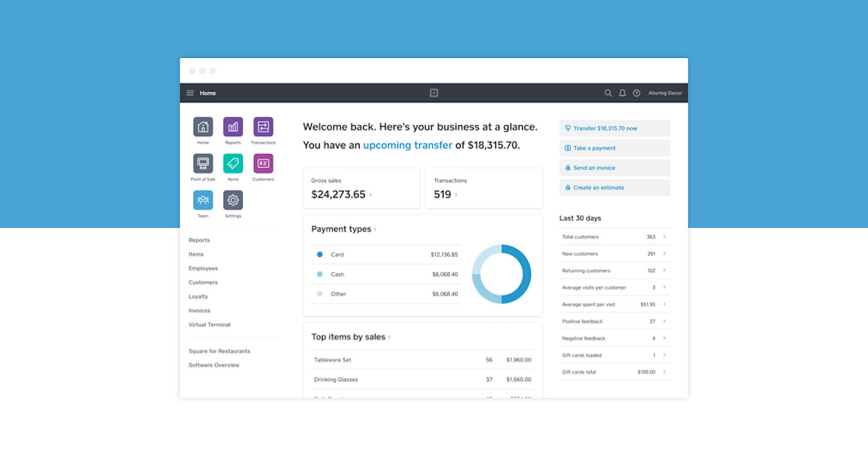Screen dimensions: 868x456
Task: Open notifications via the bell icon
Action: (623, 93)
